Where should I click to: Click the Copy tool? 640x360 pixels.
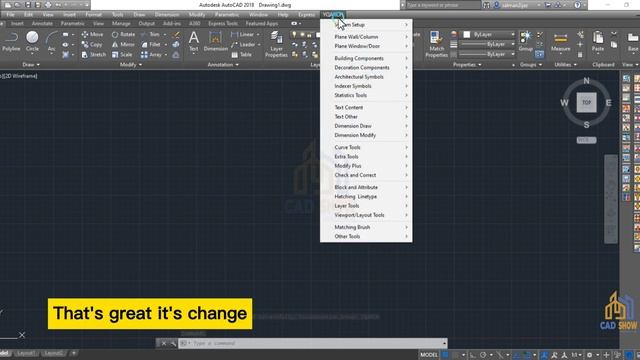click(x=92, y=44)
